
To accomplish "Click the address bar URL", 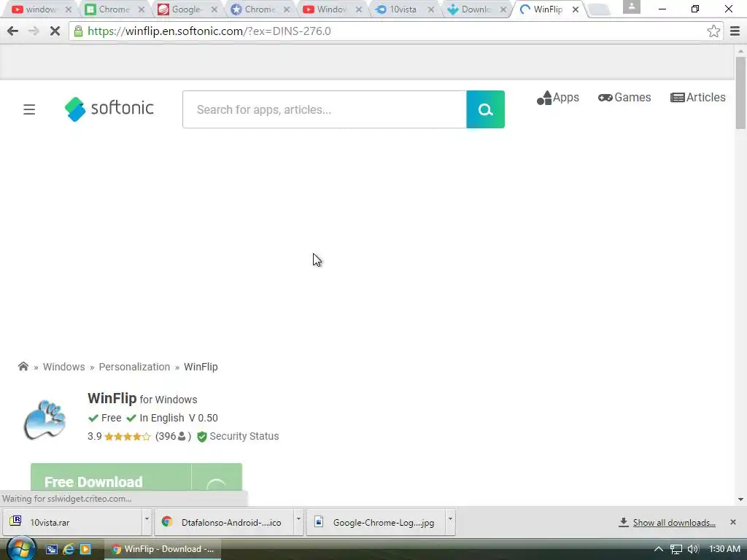I will pyautogui.click(x=209, y=31).
